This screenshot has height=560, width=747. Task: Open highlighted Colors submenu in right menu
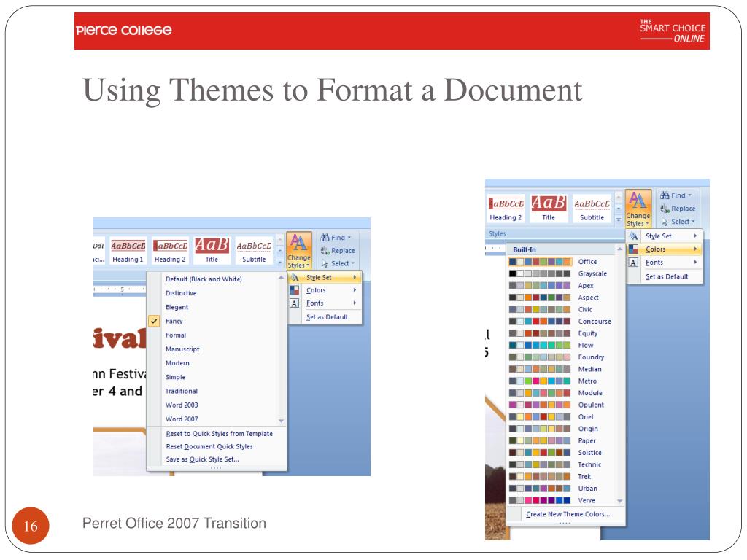(x=664, y=249)
